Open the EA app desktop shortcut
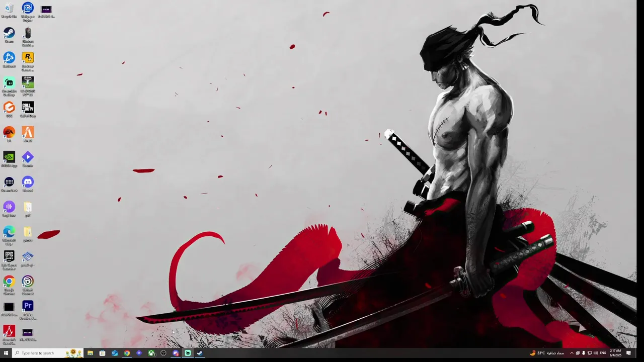The height and width of the screenshot is (362, 644). (x=9, y=134)
